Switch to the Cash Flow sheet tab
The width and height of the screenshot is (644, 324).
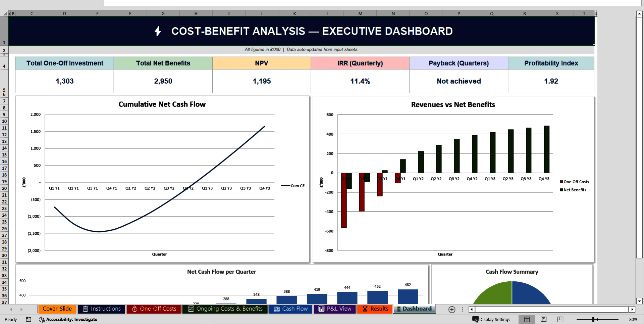click(291, 309)
